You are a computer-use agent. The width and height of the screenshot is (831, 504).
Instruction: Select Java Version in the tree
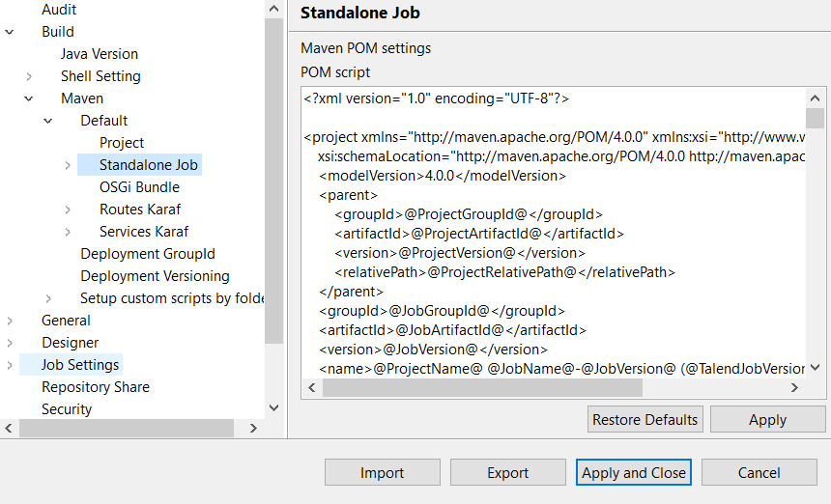tap(99, 54)
